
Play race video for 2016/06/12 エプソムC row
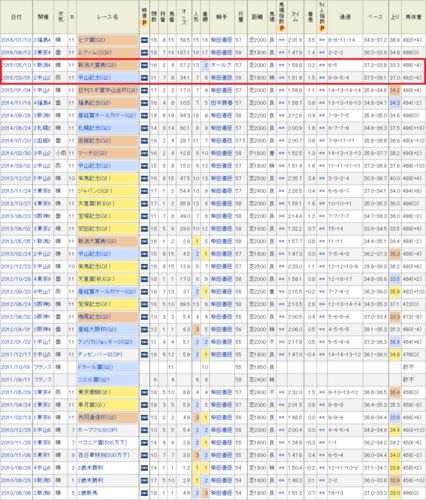144,53
